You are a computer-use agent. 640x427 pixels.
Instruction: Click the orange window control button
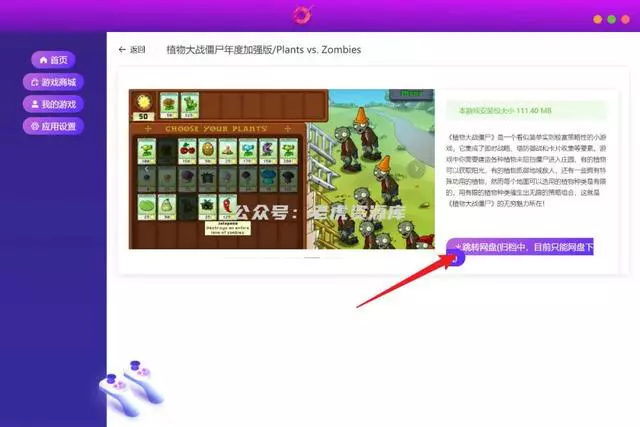598,19
